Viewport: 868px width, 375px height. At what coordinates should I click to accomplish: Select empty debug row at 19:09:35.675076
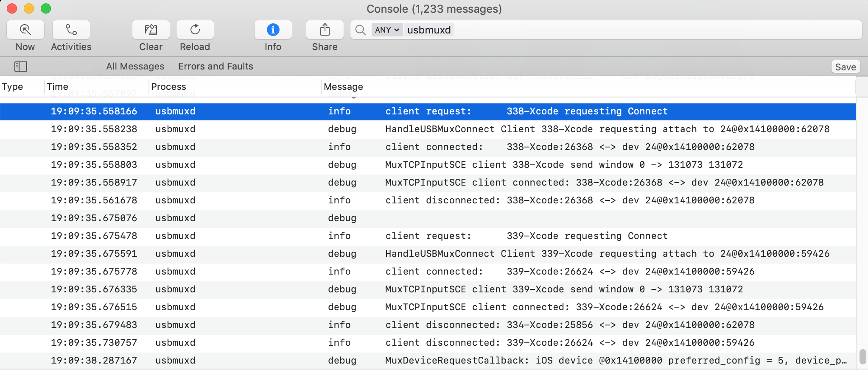[x=428, y=218]
